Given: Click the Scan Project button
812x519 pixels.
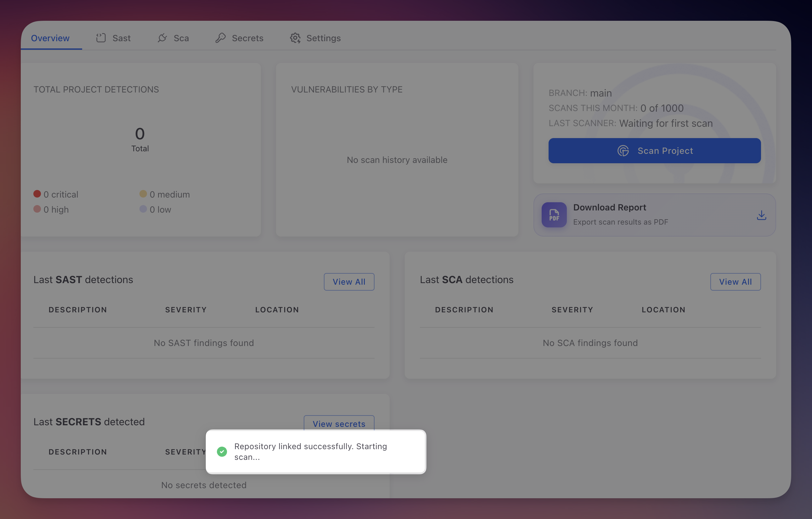Looking at the screenshot, I should pyautogui.click(x=654, y=151).
